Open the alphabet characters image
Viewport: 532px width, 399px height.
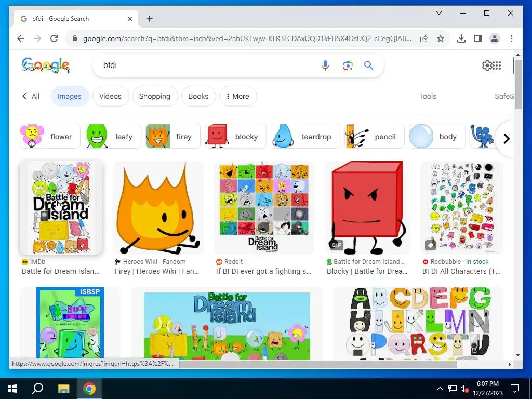(x=418, y=323)
